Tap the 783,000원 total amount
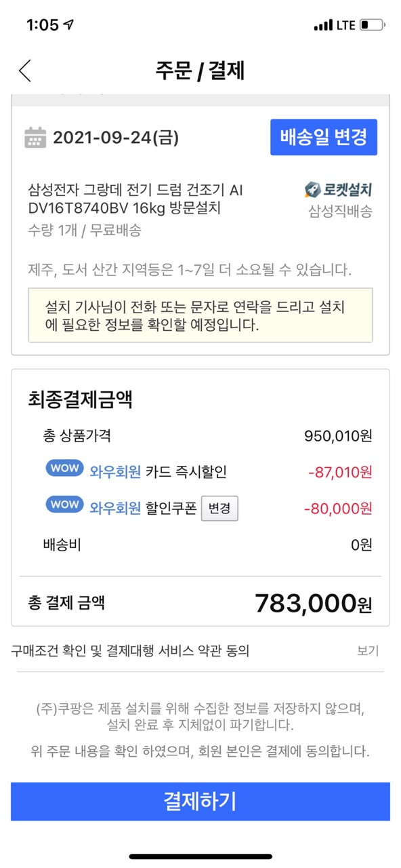Screen dimensions: 401x868 (313, 602)
